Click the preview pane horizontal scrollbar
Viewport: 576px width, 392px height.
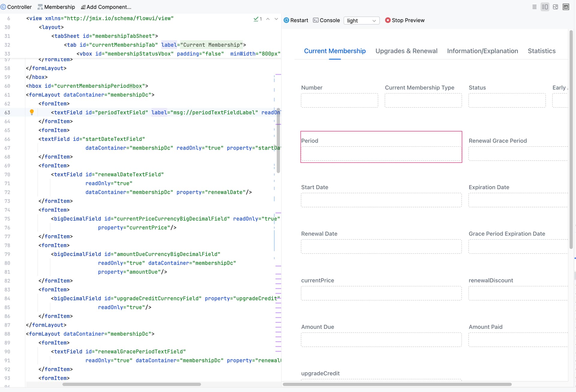(x=397, y=384)
